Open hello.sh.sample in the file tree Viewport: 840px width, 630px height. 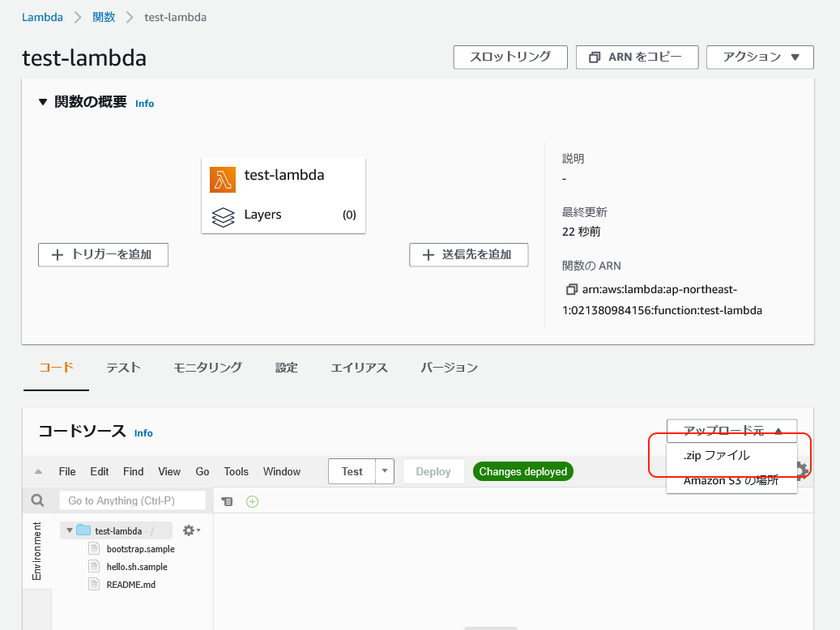click(137, 566)
